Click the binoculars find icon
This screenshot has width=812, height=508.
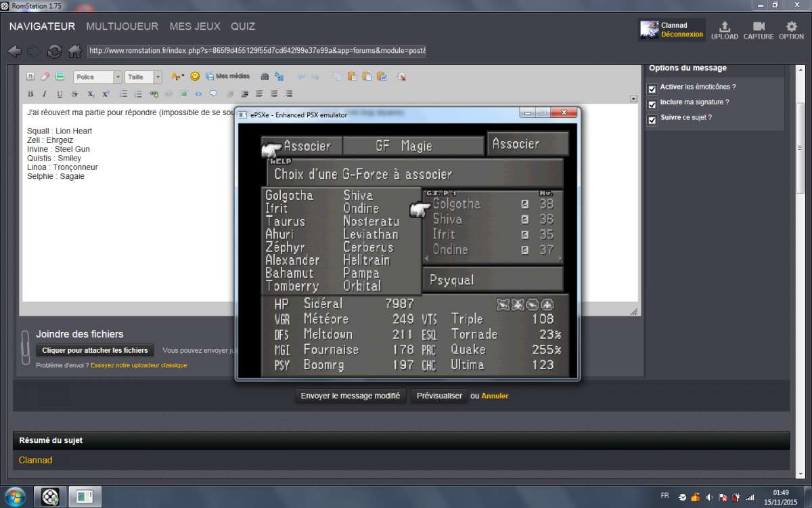(265, 77)
